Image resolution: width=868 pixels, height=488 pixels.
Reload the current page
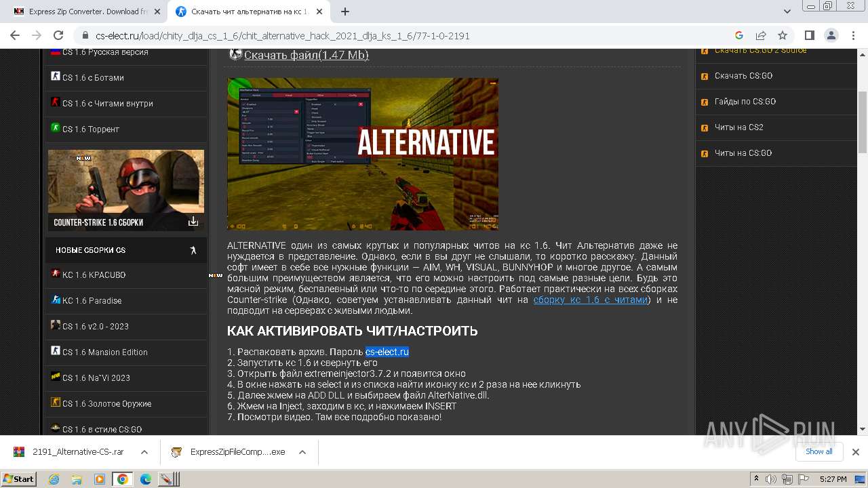pos(58,35)
